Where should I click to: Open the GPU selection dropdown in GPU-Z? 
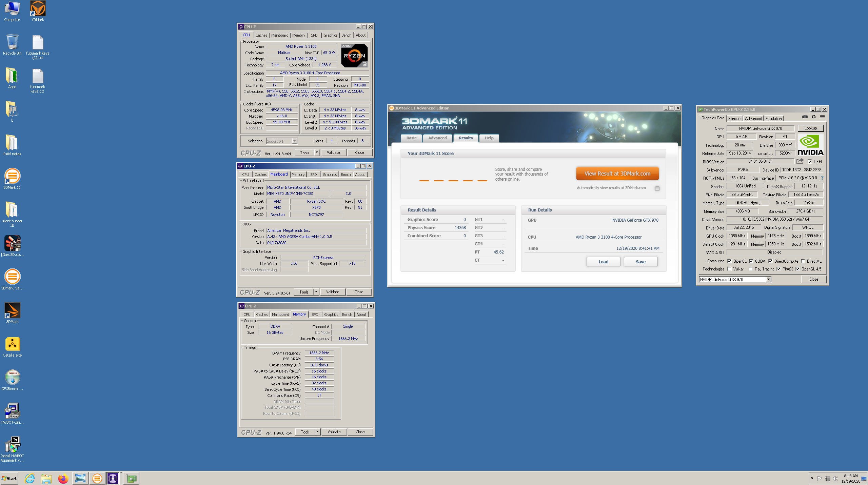[768, 280]
